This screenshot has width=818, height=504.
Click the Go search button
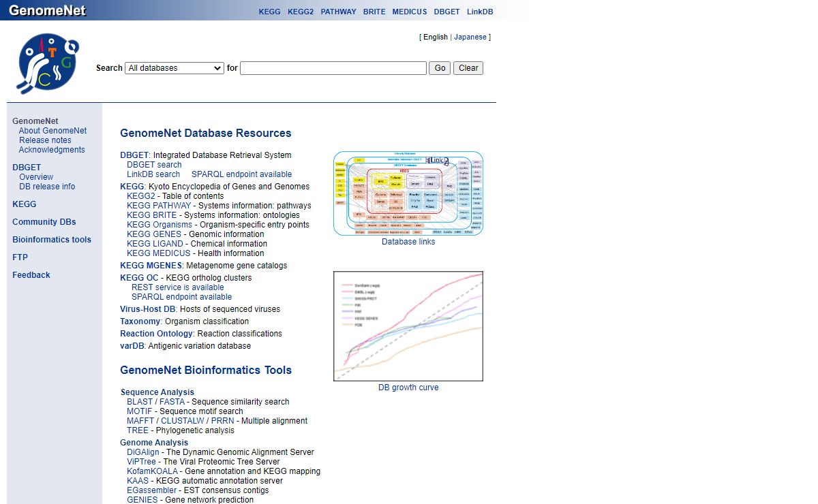coord(440,68)
